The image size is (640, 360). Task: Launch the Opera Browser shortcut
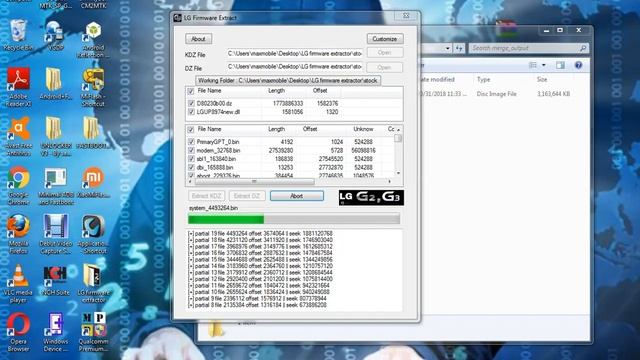18,332
